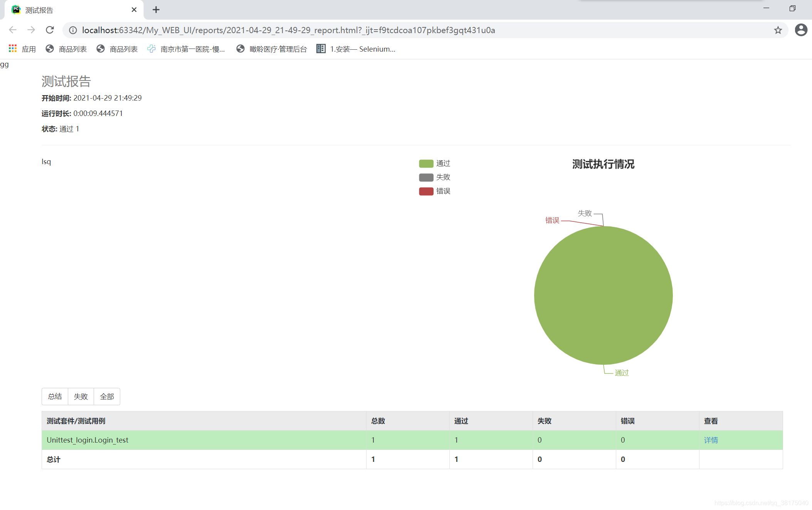Screen dimensions: 812x510
Task: Click the browser back arrow
Action: [x=13, y=30]
